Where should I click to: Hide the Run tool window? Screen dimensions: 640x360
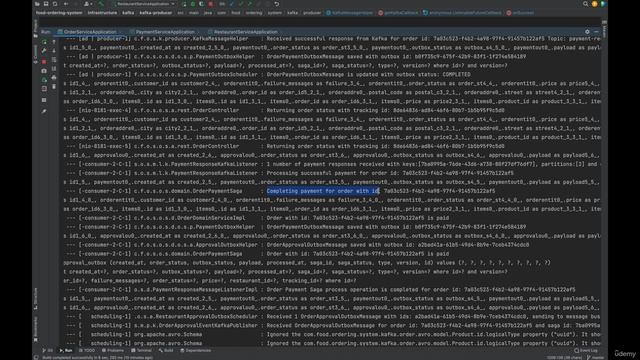point(596,32)
